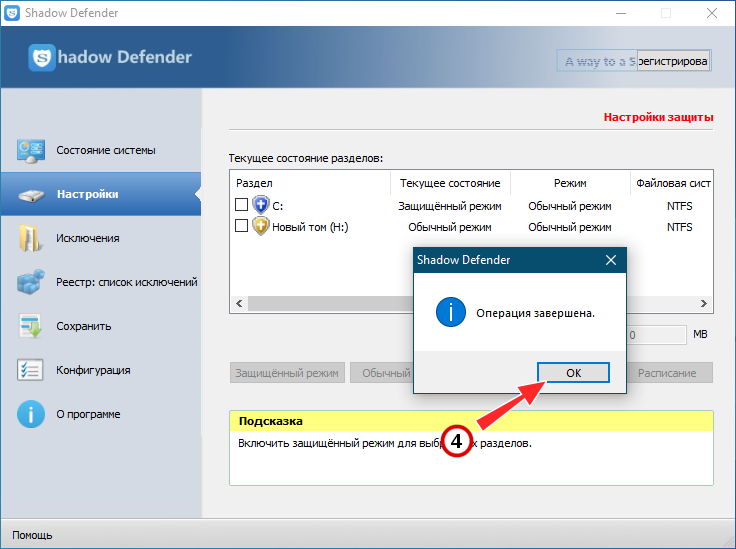Confirm the dialog with the OK button
736x549 pixels.
coord(573,373)
